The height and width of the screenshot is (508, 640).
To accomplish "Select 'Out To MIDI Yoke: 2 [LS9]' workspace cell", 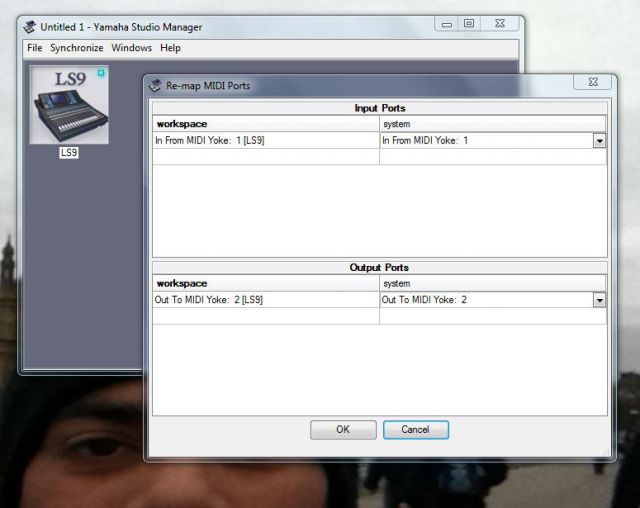I will [x=266, y=300].
